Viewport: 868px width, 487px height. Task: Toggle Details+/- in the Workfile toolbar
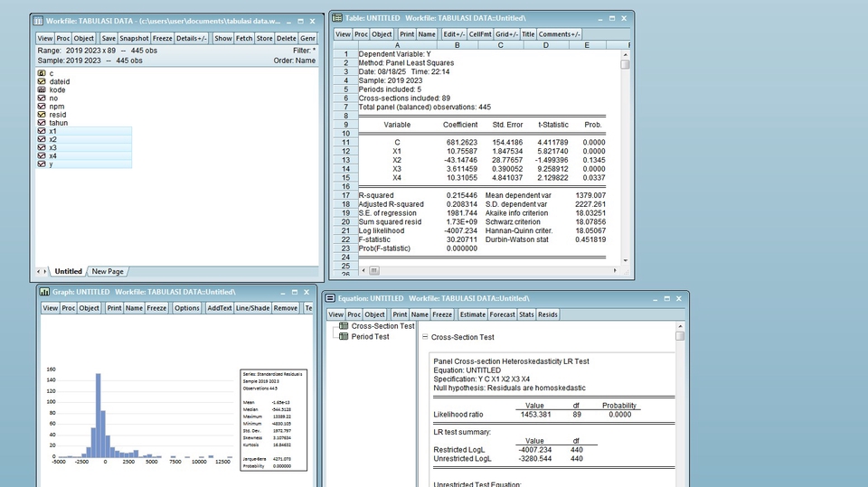[192, 39]
